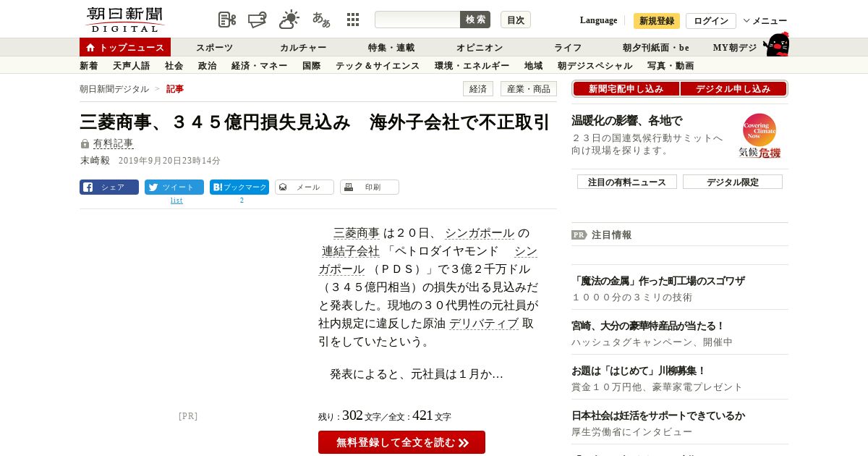The height and width of the screenshot is (456, 868).
Task: Click the Twitter list count link
Action: pyautogui.click(x=176, y=200)
